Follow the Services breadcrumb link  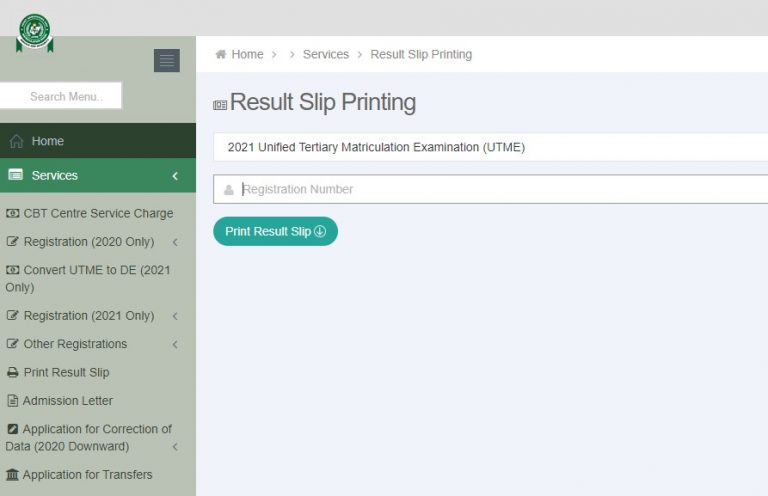[x=326, y=54]
